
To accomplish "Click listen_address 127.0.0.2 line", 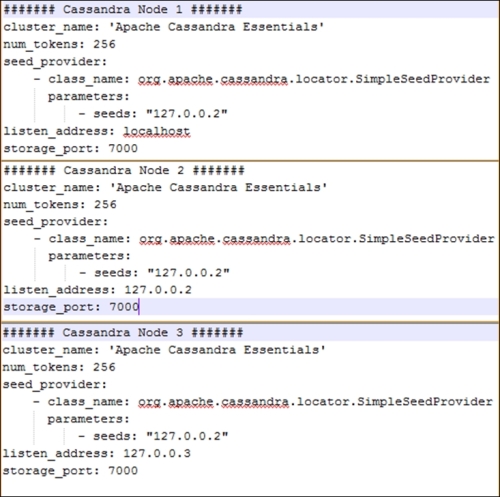I will 97,290.
